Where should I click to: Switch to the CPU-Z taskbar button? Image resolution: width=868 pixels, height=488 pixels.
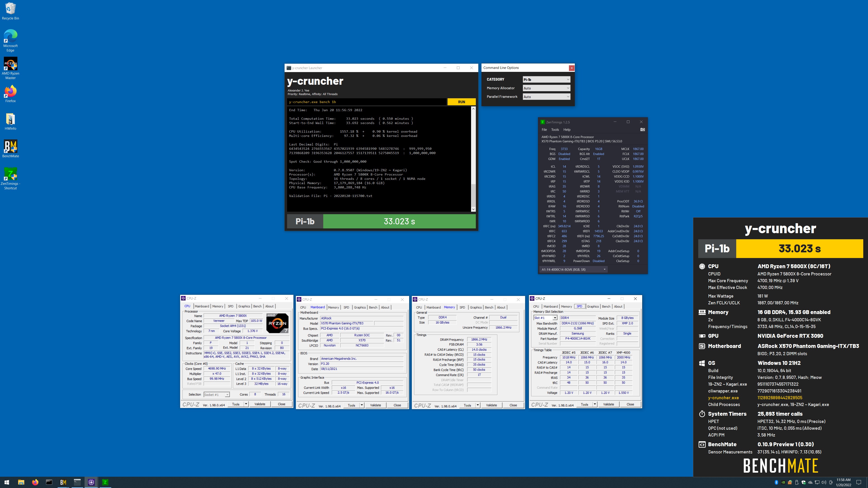click(x=91, y=482)
